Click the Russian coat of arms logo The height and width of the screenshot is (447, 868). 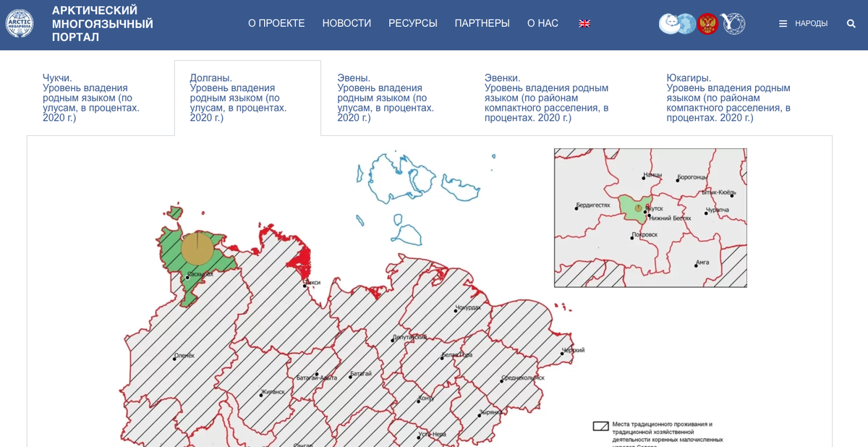[708, 23]
